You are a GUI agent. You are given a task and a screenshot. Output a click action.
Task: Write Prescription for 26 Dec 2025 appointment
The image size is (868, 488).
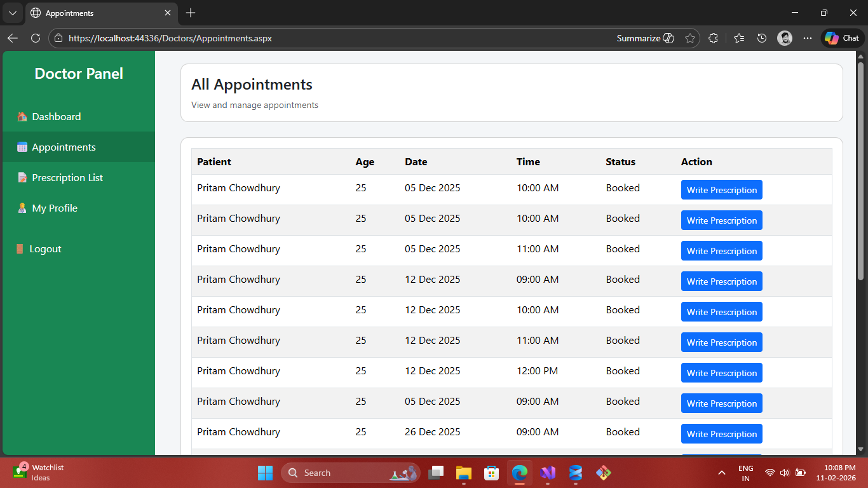721,434
